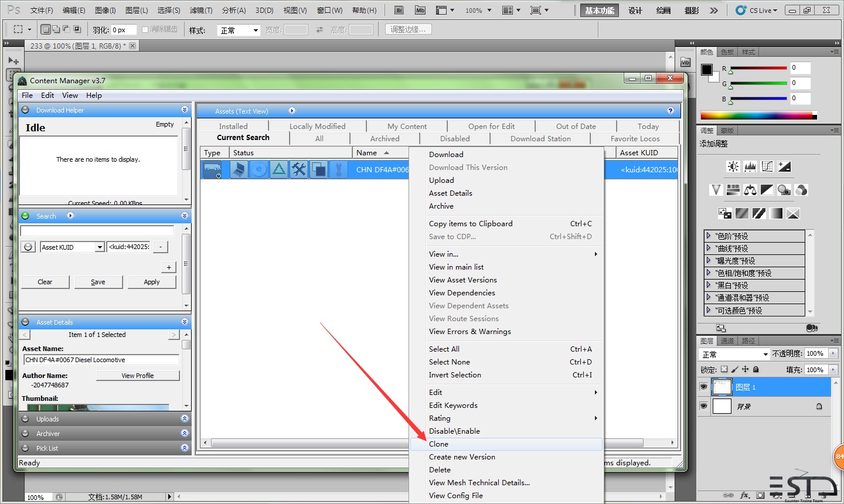The image size is (844, 504).
Task: Add a search filter with the plus button
Action: tap(169, 267)
